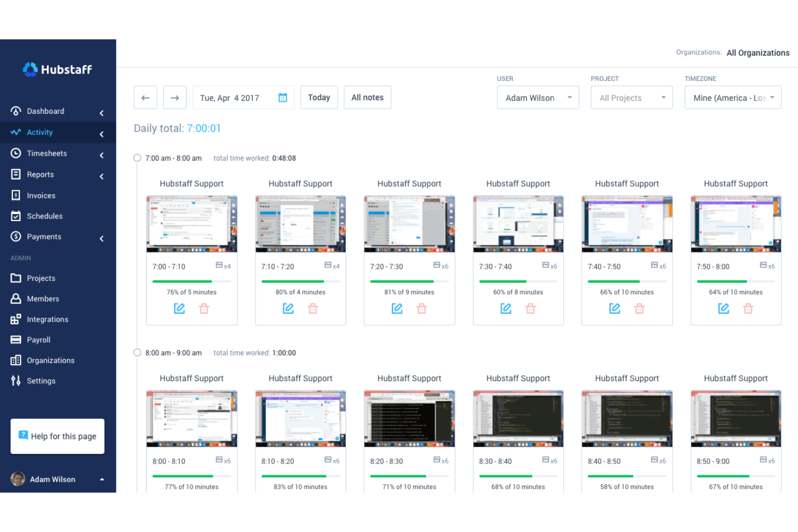Edit the 7:50 - 8:00 time entry
This screenshot has width=798, height=532.
point(724,308)
